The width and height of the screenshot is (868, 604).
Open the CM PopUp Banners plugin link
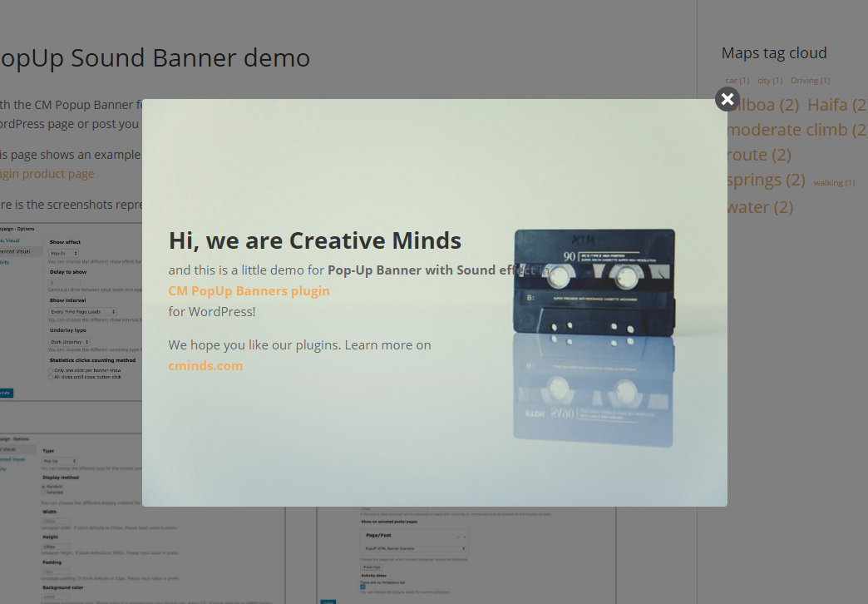click(249, 291)
